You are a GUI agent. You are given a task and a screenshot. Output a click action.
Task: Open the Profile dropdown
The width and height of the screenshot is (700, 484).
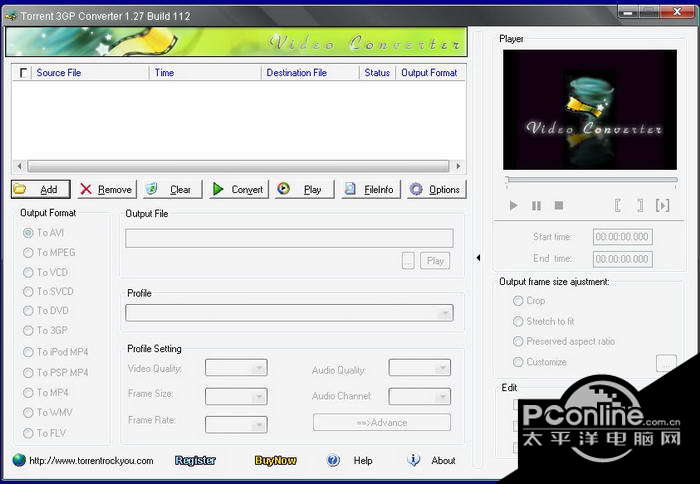[x=289, y=313]
